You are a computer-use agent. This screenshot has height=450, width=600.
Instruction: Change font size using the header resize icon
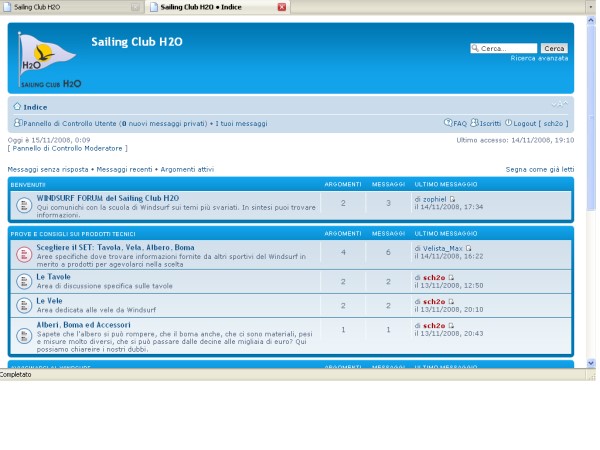click(x=560, y=105)
